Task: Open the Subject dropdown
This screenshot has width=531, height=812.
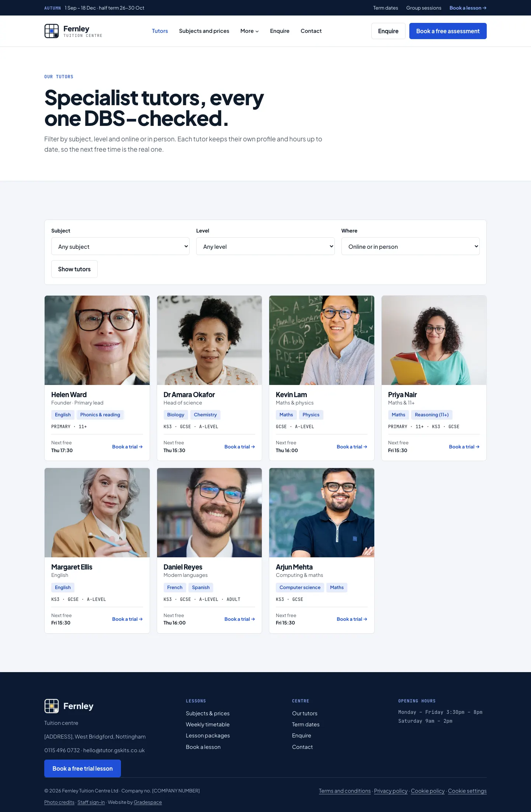Action: tap(120, 246)
